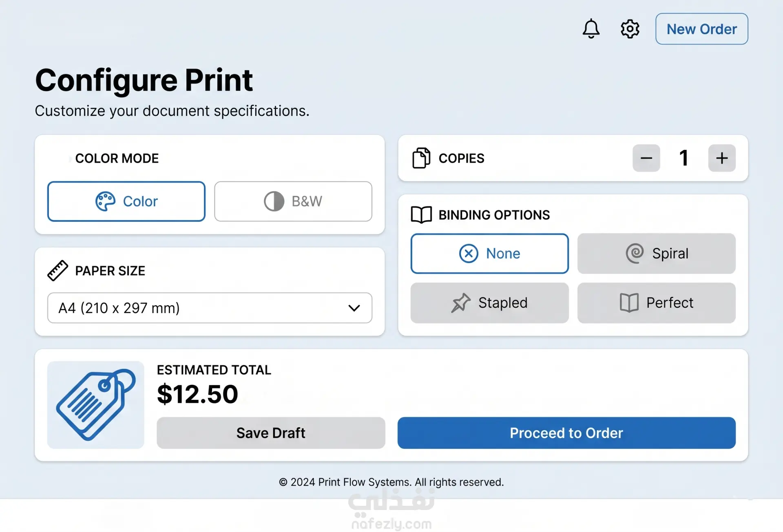Click the price tag icon thumbnail
Image resolution: width=783 pixels, height=532 pixels.
point(95,405)
